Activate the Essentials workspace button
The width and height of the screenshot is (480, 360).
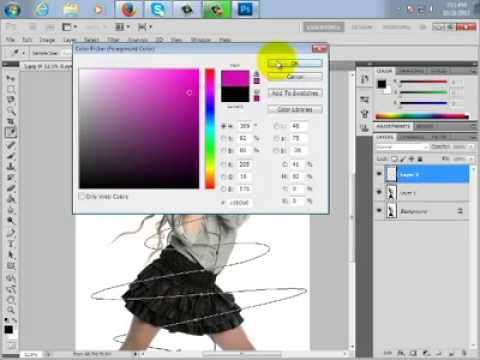coord(323,27)
